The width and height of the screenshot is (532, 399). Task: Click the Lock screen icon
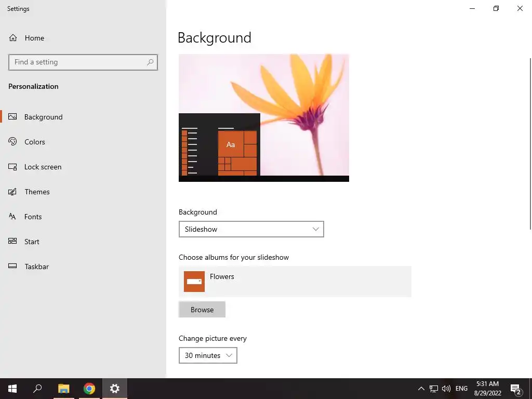12,167
